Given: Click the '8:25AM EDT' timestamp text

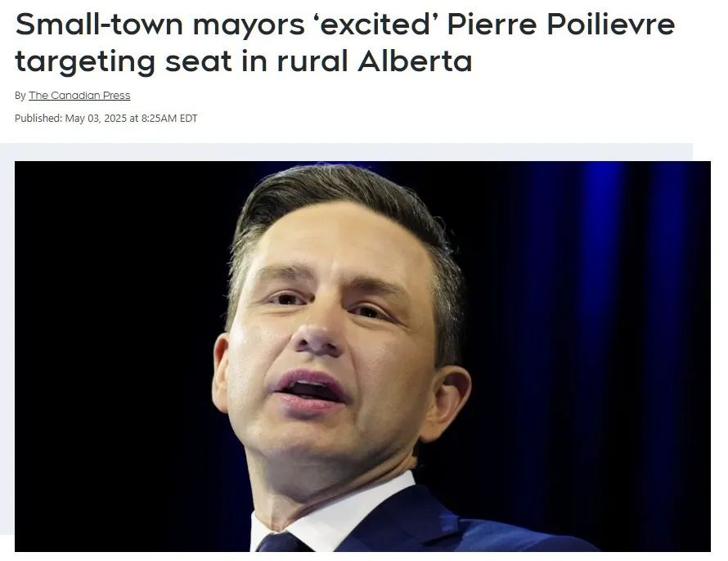Looking at the screenshot, I should click(169, 119).
